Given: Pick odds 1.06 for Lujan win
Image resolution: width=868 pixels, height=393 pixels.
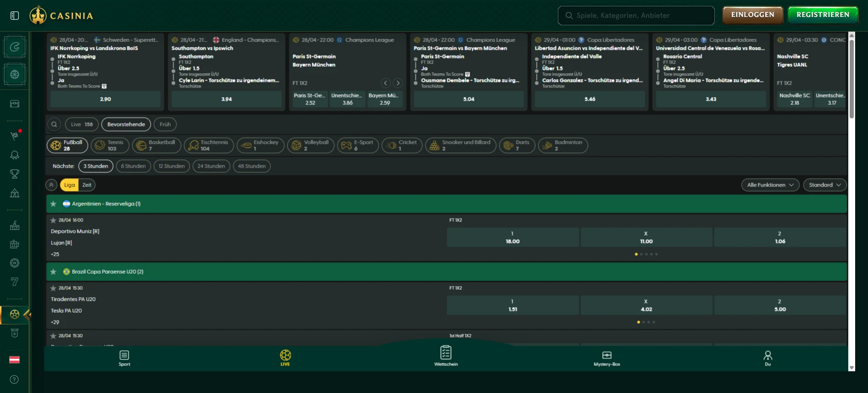Looking at the screenshot, I should coord(780,238).
